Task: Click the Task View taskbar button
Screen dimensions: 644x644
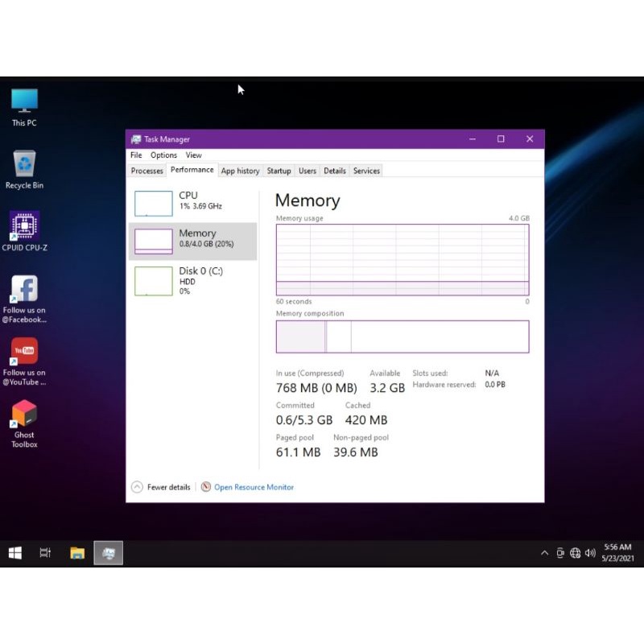Action: tap(46, 553)
